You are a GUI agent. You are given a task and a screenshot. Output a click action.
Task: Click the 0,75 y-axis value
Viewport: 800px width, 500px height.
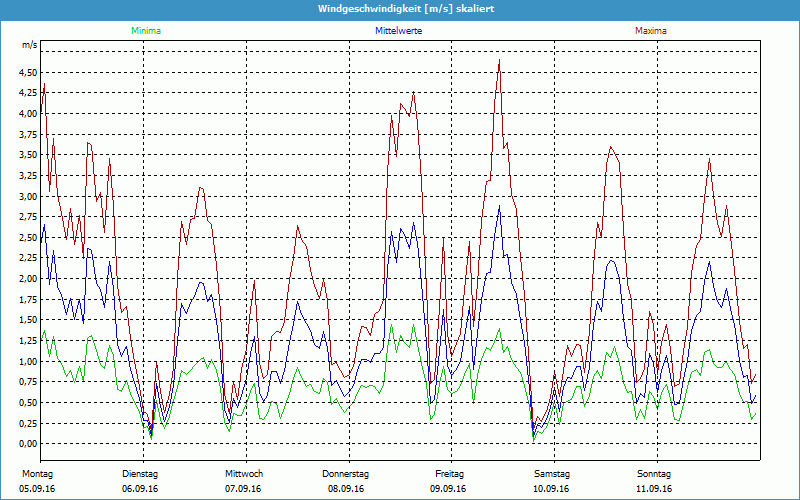point(28,382)
